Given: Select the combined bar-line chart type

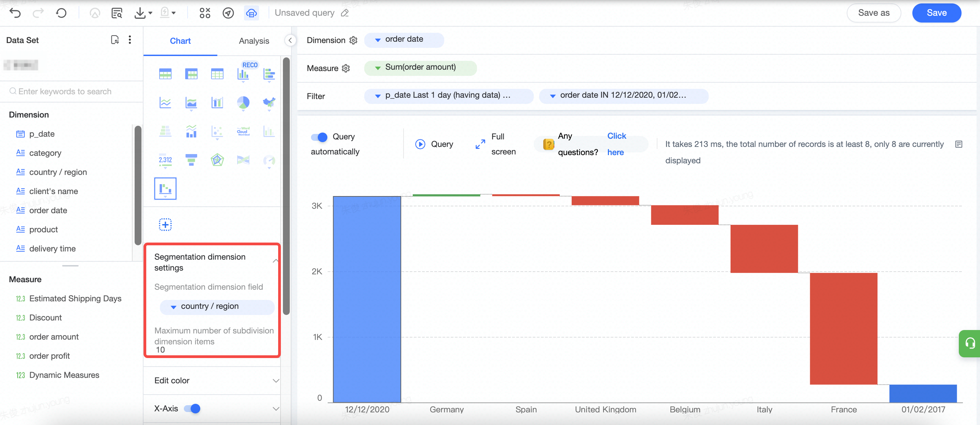Looking at the screenshot, I should [x=217, y=103].
